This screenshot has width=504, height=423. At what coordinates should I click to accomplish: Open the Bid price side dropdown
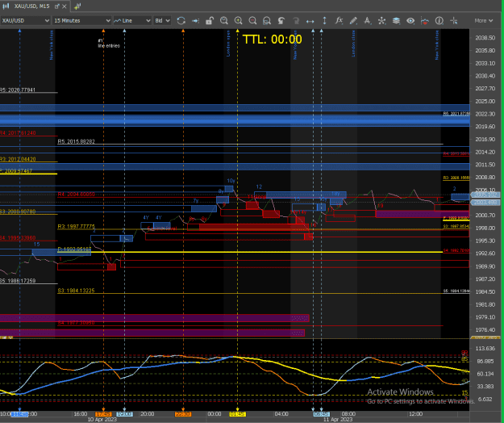pos(162,21)
